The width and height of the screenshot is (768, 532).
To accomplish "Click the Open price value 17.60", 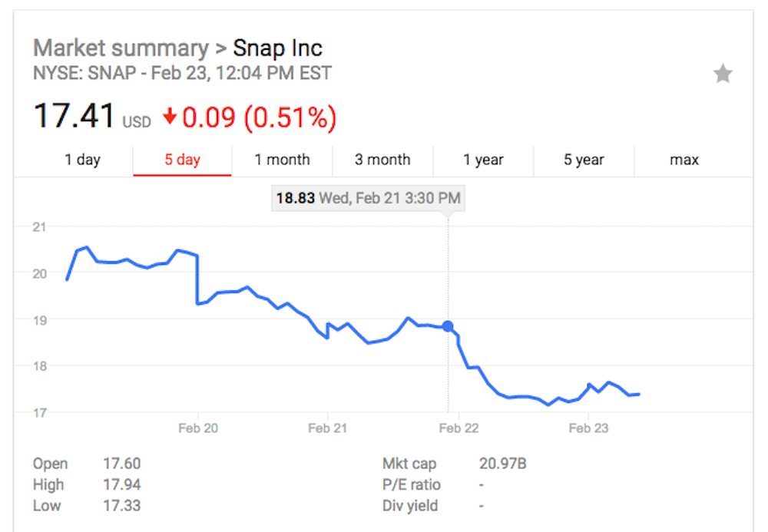I will click(121, 464).
